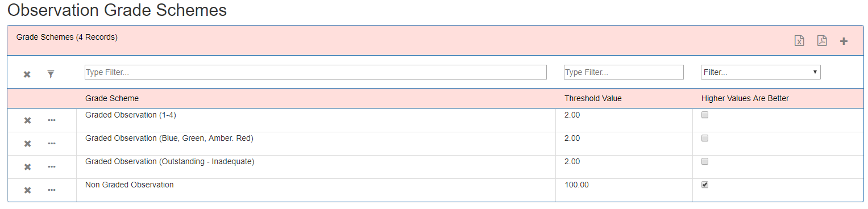868x209 pixels.
Task: Check Higher Values for Outstanding - Inadequate row
Action: pyautogui.click(x=705, y=161)
